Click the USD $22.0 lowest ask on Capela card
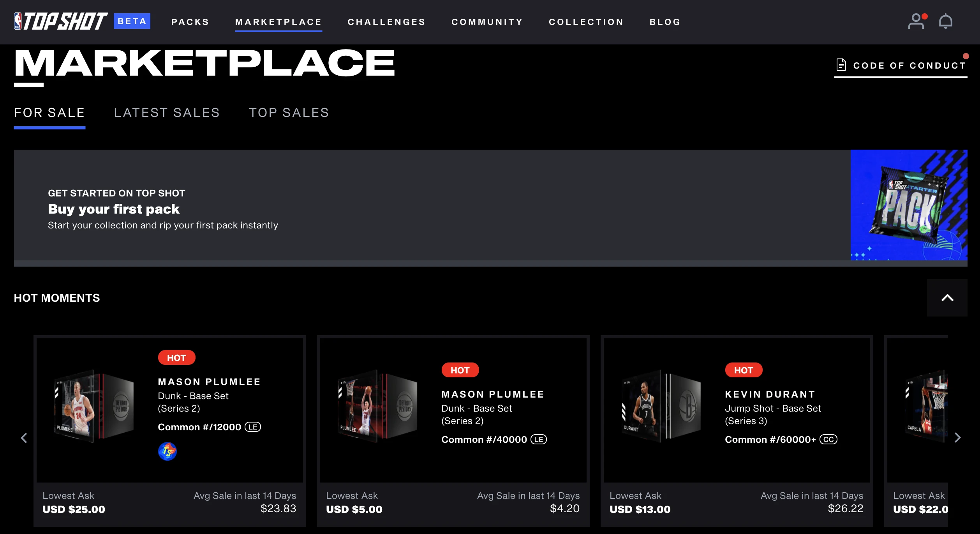980x534 pixels. click(x=920, y=509)
